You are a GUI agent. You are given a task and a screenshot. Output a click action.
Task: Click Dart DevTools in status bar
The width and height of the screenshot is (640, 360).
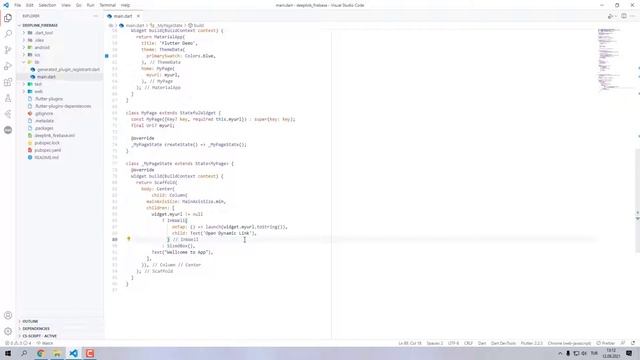503,343
